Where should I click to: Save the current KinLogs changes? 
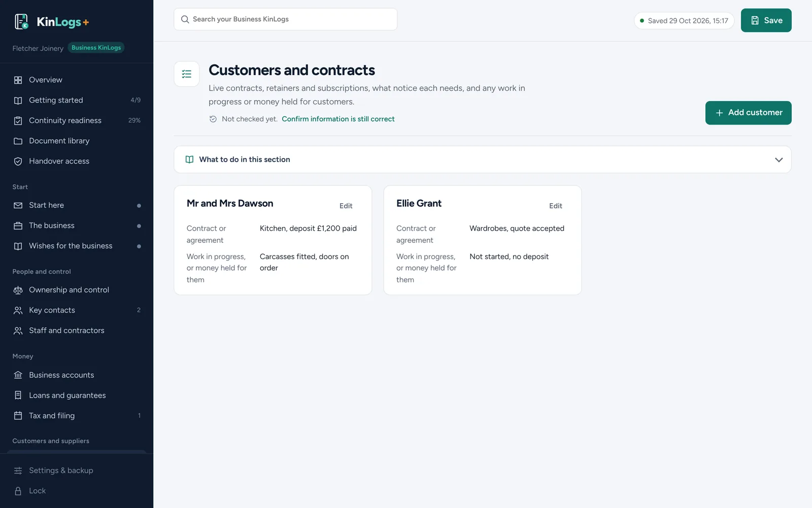(766, 20)
